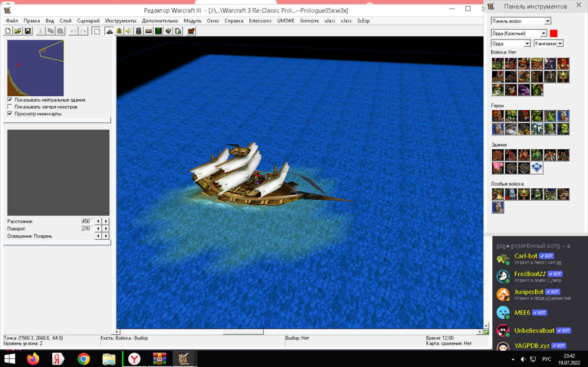
Task: Decrease Поворот with the left arrow
Action: click(x=99, y=228)
